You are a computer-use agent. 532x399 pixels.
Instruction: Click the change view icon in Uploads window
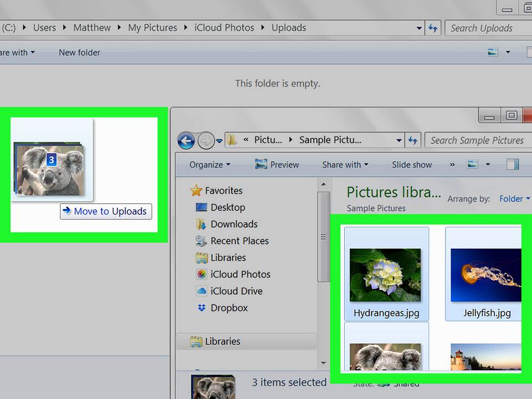coord(493,52)
